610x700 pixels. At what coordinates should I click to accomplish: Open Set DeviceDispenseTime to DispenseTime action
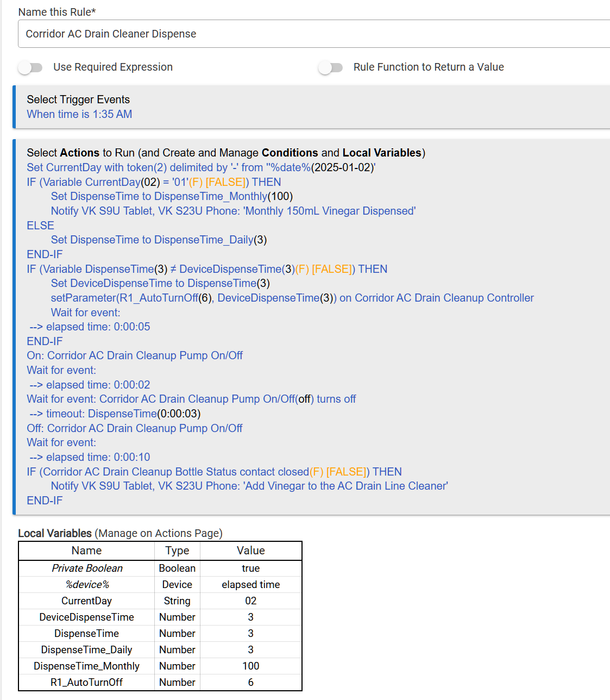click(160, 283)
